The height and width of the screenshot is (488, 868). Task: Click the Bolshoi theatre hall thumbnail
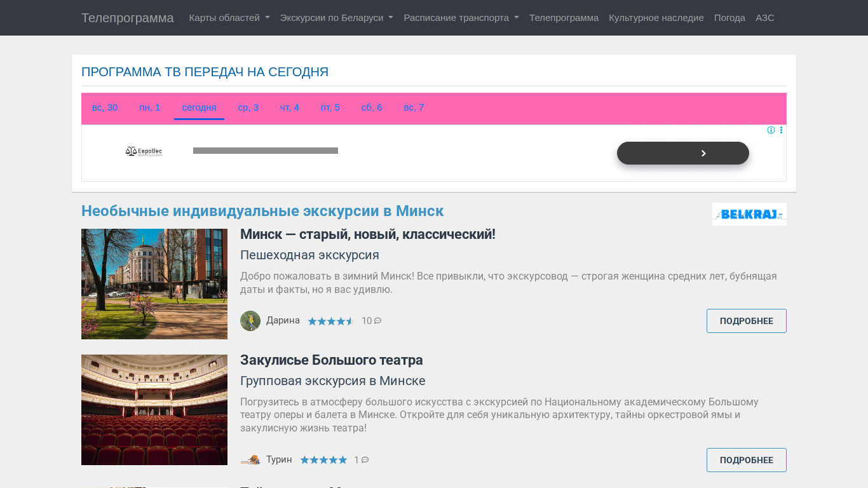click(x=154, y=410)
